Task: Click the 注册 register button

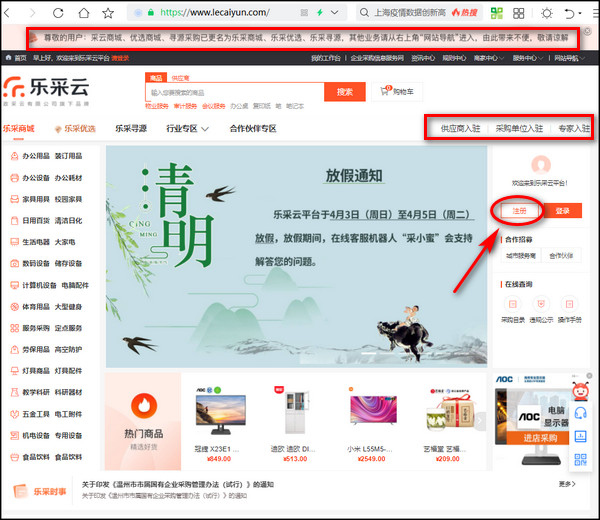Action: (x=516, y=211)
